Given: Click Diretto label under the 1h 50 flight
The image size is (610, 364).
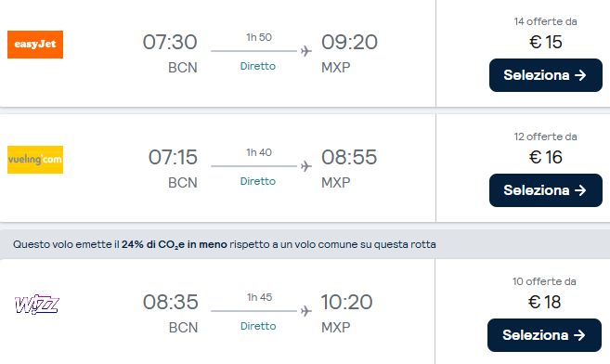Looking at the screenshot, I should (257, 66).
